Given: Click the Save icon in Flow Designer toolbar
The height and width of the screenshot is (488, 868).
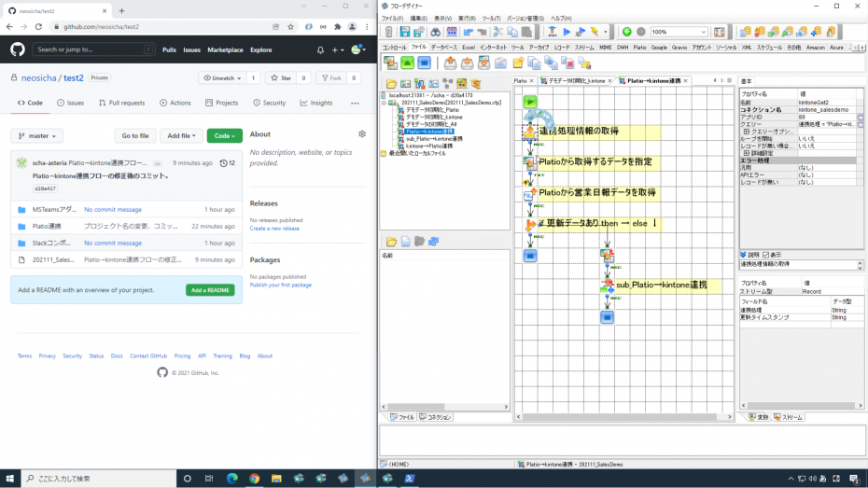Looking at the screenshot, I should point(405,32).
